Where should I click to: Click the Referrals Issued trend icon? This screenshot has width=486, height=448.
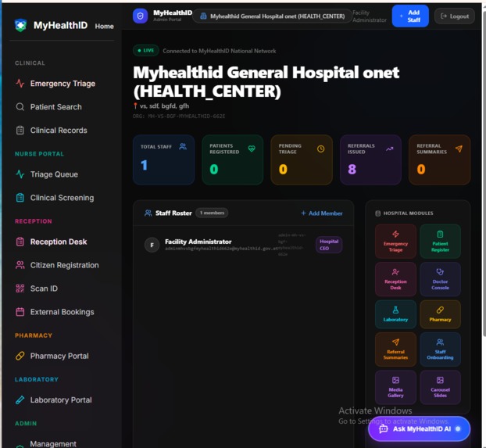tap(390, 149)
